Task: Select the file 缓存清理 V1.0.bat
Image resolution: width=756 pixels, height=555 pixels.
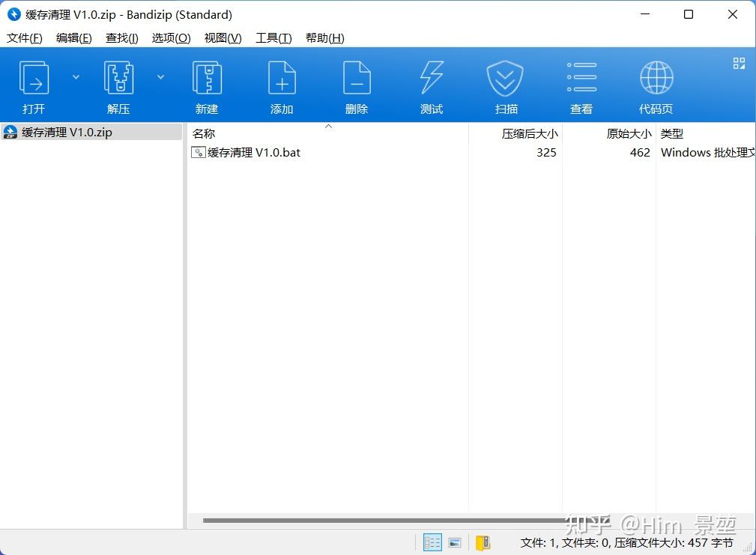Action: click(x=253, y=153)
